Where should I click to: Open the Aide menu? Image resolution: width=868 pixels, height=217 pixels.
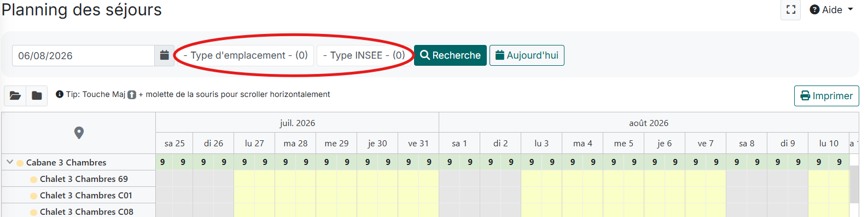pos(831,10)
